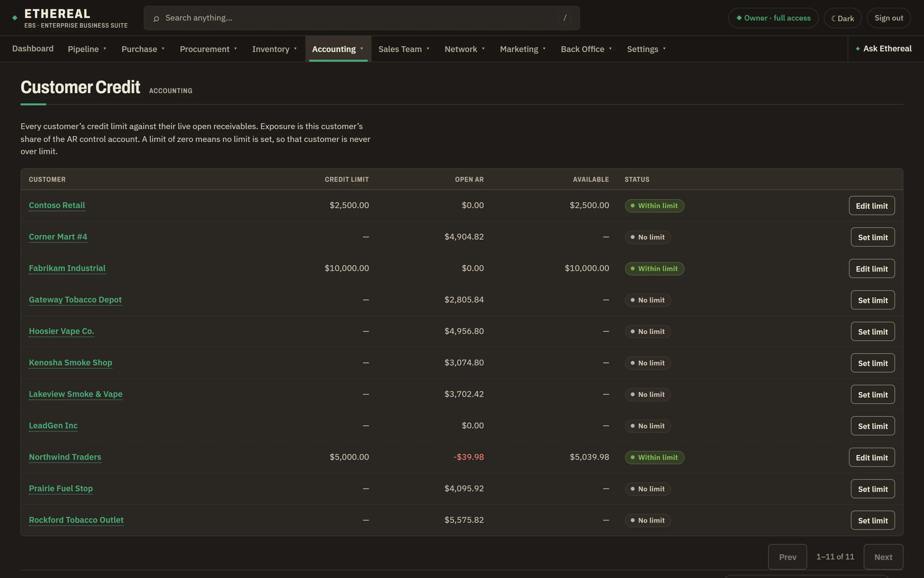The height and width of the screenshot is (578, 924).
Task: Edit limit for Fabrikam Industrial
Action: click(x=872, y=269)
